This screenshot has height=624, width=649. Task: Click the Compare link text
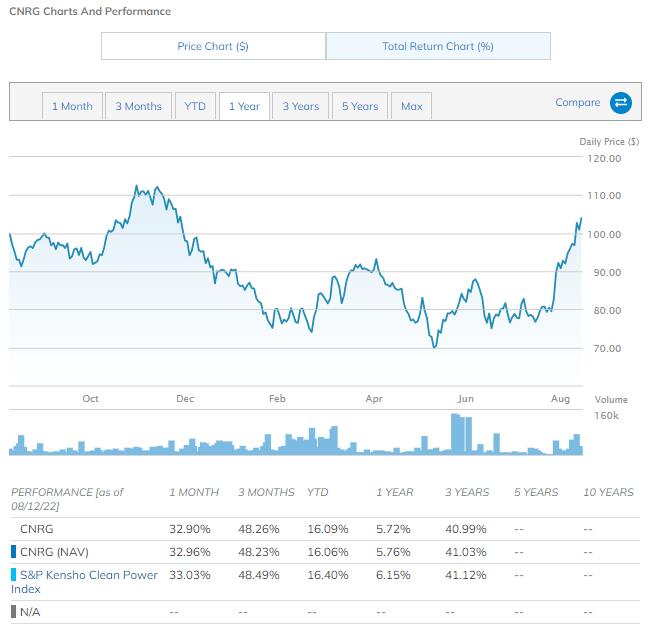578,102
